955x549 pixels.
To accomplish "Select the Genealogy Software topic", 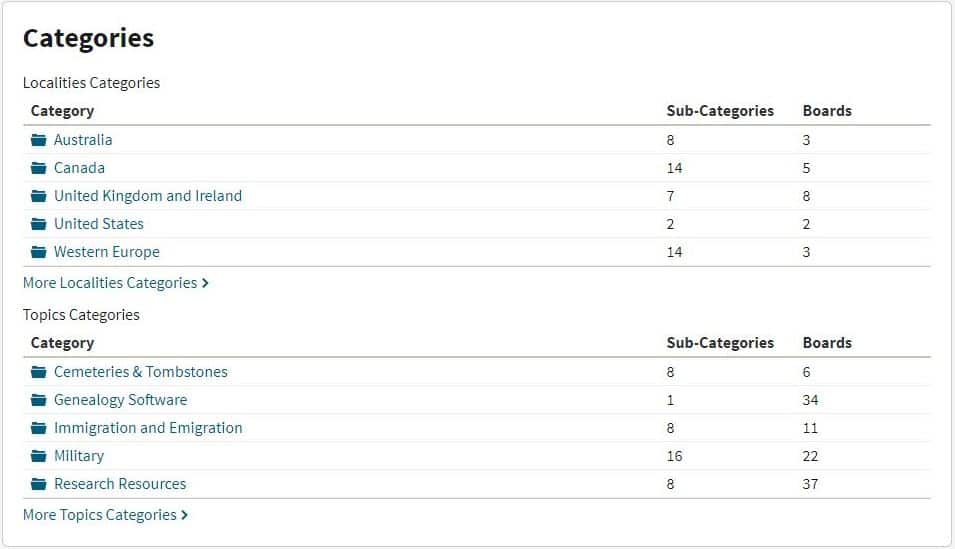I will coord(120,400).
